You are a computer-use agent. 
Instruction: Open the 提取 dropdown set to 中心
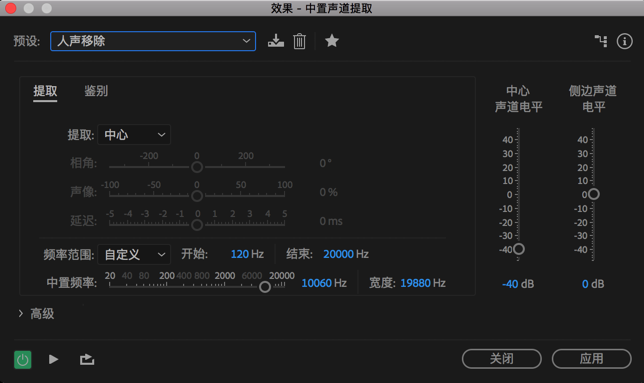134,135
